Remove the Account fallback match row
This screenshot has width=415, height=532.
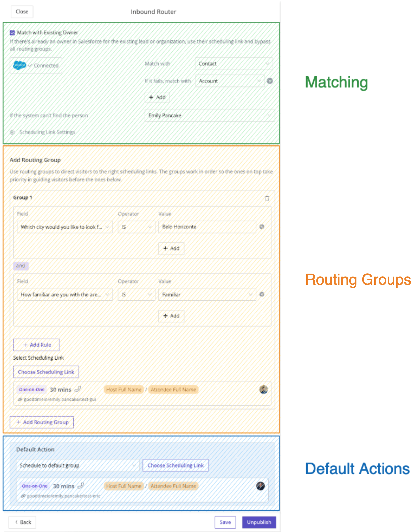tap(270, 81)
